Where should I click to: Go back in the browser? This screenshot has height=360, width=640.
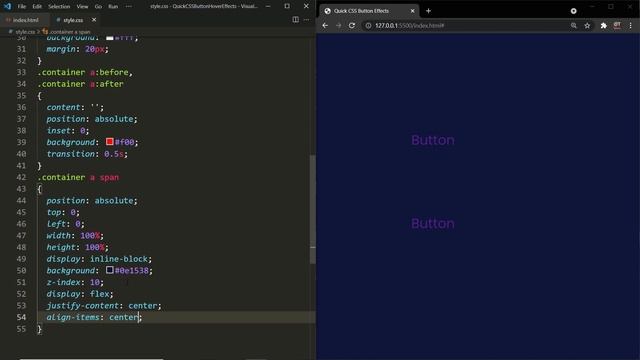click(x=325, y=25)
